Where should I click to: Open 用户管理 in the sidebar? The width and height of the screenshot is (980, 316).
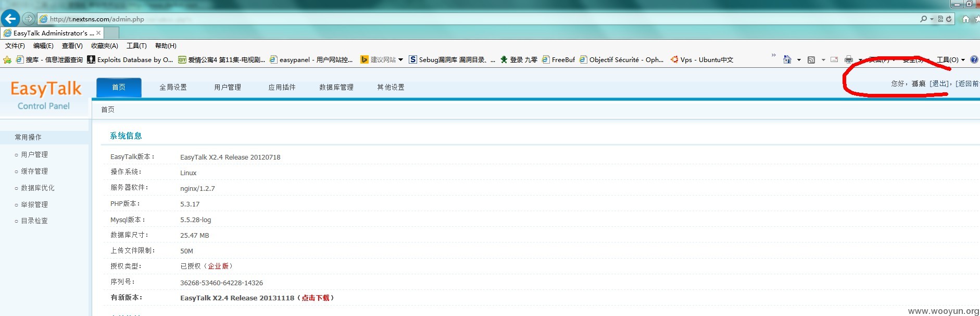[x=34, y=154]
